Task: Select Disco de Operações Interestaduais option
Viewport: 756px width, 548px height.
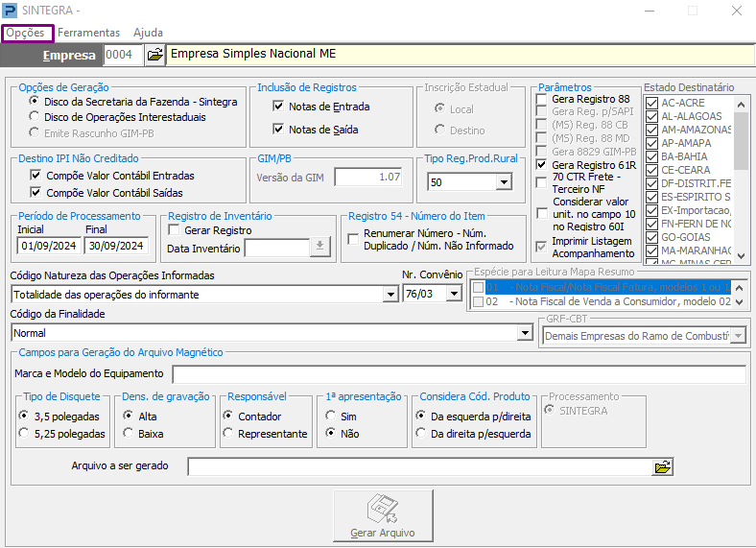Action: 35,117
